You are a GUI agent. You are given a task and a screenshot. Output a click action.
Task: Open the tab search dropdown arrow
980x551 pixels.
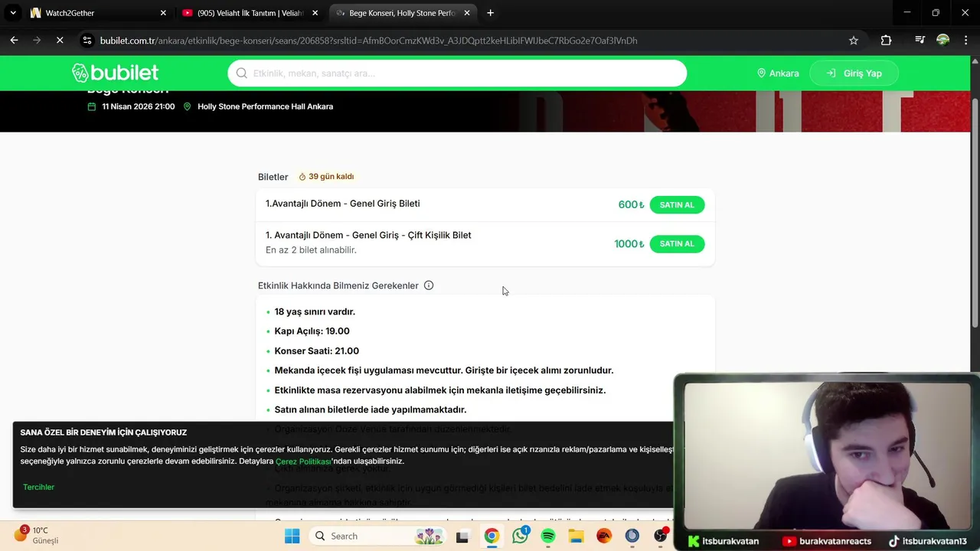pyautogui.click(x=13, y=13)
